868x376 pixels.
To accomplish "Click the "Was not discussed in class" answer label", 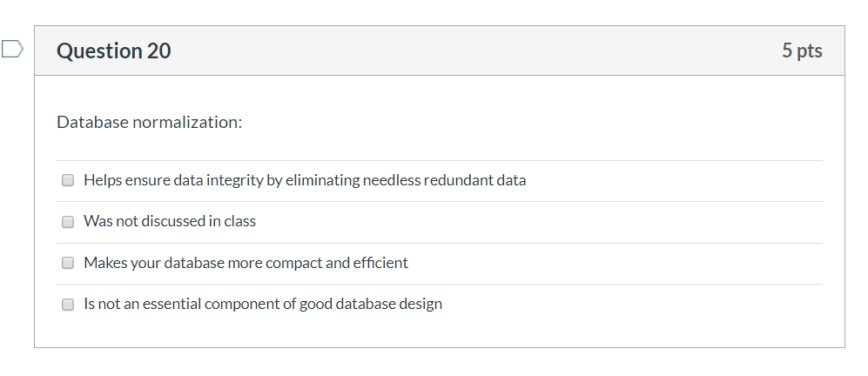I will 169,221.
